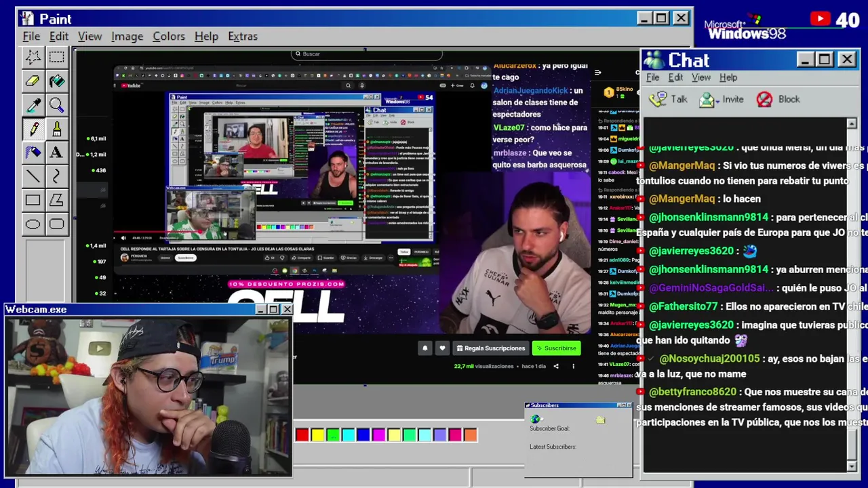Screen dimensions: 868x488
Task: Pick the periwinkle purple color swatch
Action: pyautogui.click(x=439, y=434)
